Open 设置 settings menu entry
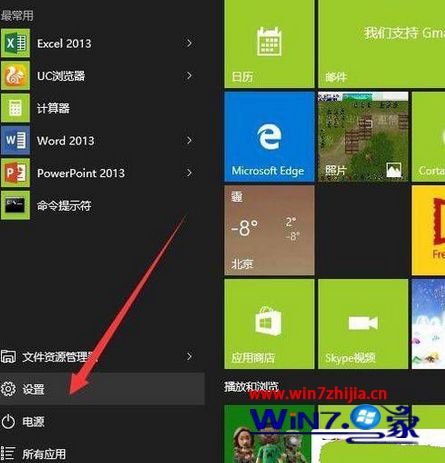This screenshot has height=463, width=445. click(102, 389)
